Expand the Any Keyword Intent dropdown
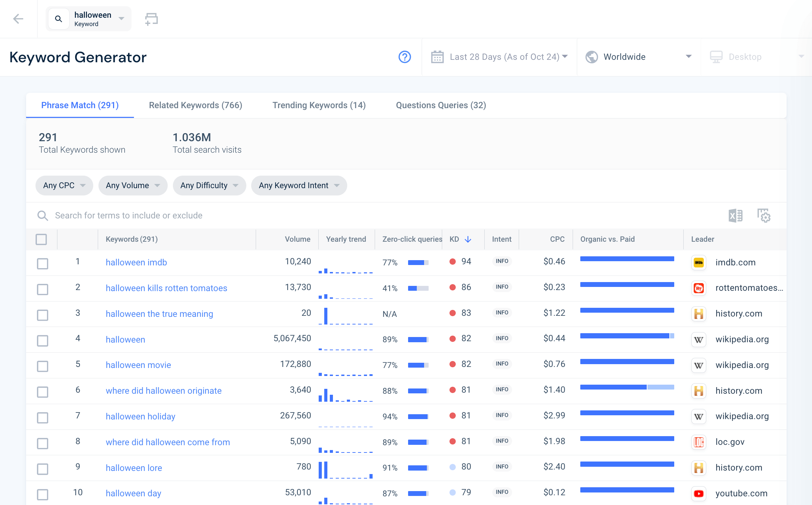812x505 pixels. click(x=298, y=185)
